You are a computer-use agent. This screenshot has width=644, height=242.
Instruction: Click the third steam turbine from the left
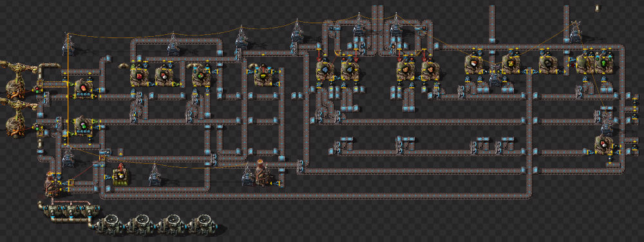(171, 225)
